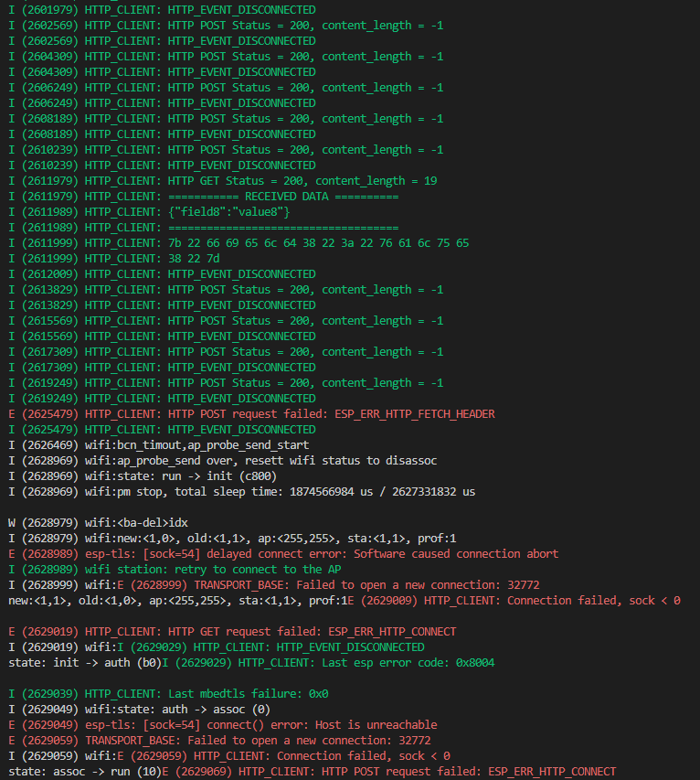Select the 2629059 Connection failed, sock < 0 text
This screenshot has width=700, height=780.
(283, 755)
